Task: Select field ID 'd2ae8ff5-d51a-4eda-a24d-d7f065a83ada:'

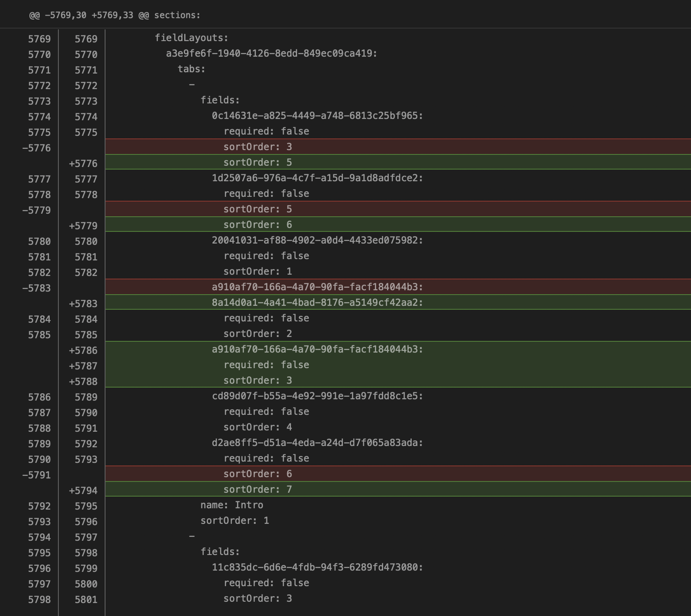Action: coord(317,443)
